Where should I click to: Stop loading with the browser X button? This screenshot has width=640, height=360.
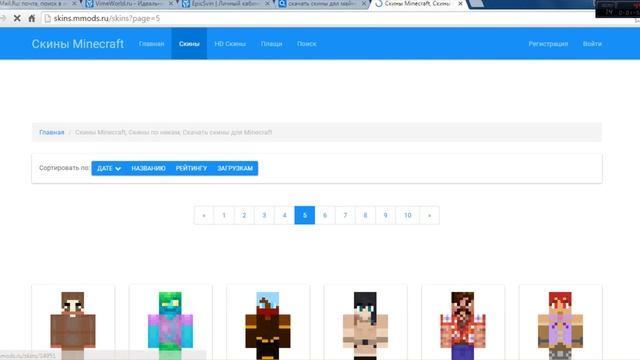[x=17, y=18]
